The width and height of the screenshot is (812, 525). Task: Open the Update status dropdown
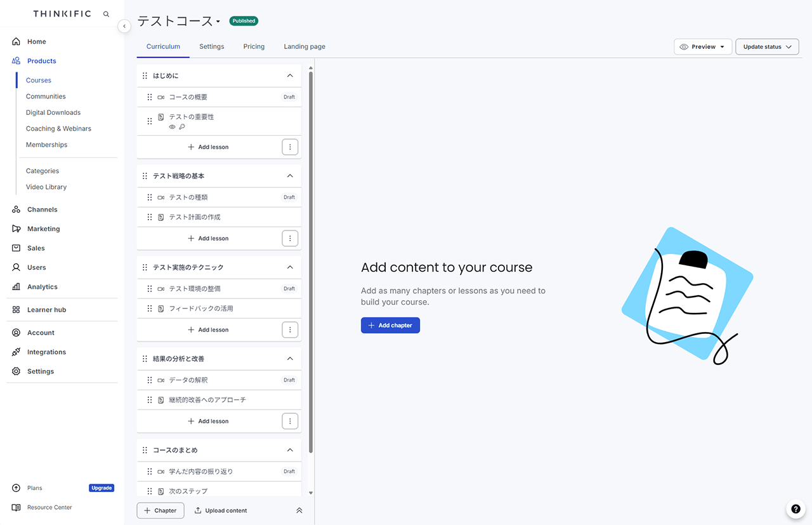point(767,47)
